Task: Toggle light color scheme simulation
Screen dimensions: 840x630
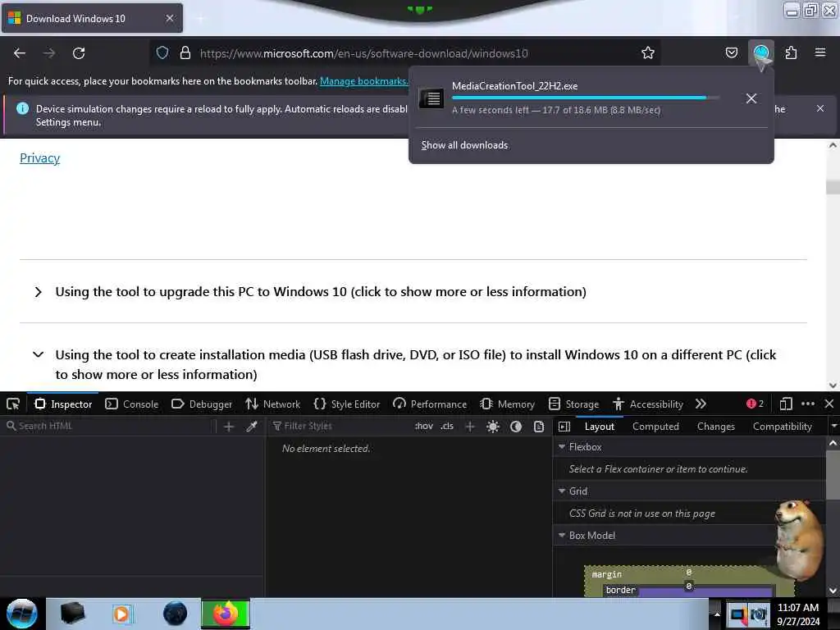Action: coord(493,427)
